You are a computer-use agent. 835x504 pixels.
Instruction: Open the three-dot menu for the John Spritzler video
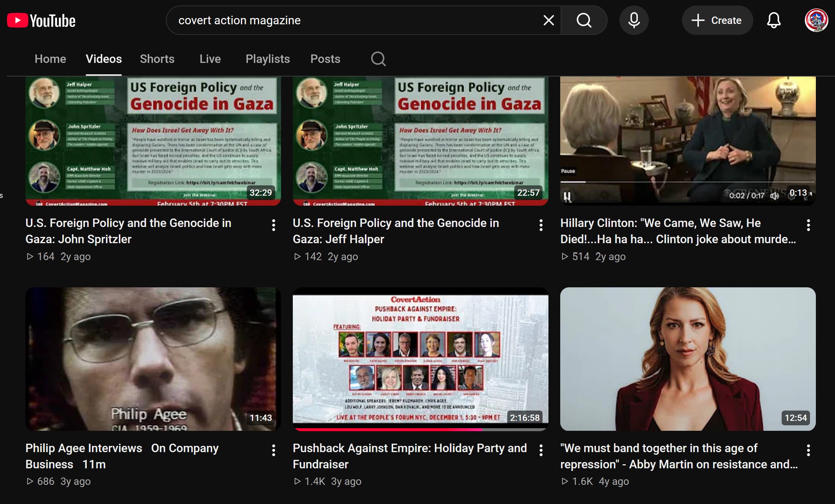pyautogui.click(x=273, y=225)
